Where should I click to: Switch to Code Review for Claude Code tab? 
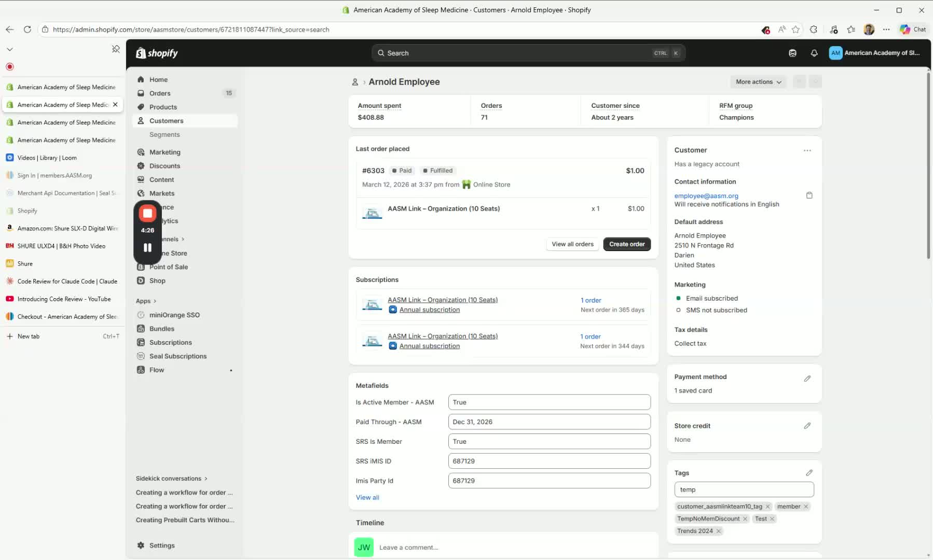click(x=62, y=281)
